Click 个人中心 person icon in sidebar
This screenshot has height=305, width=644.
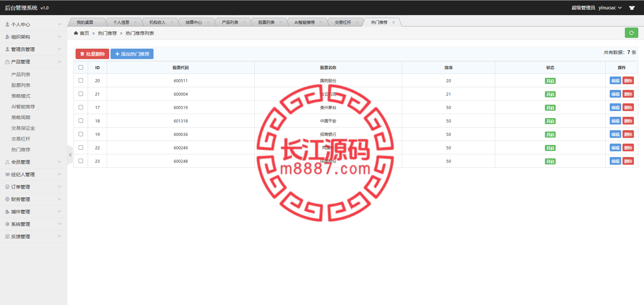[7, 24]
